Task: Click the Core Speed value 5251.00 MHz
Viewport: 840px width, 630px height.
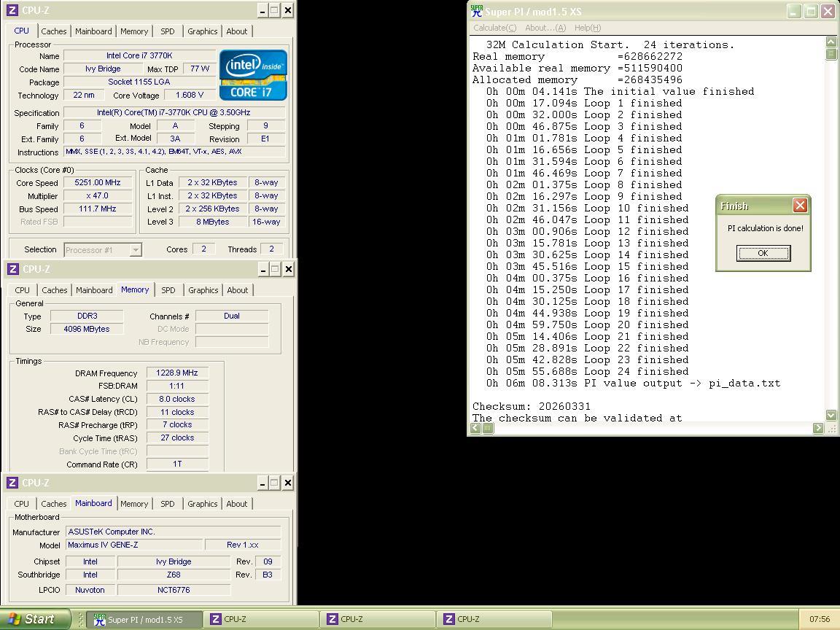Action: click(98, 182)
